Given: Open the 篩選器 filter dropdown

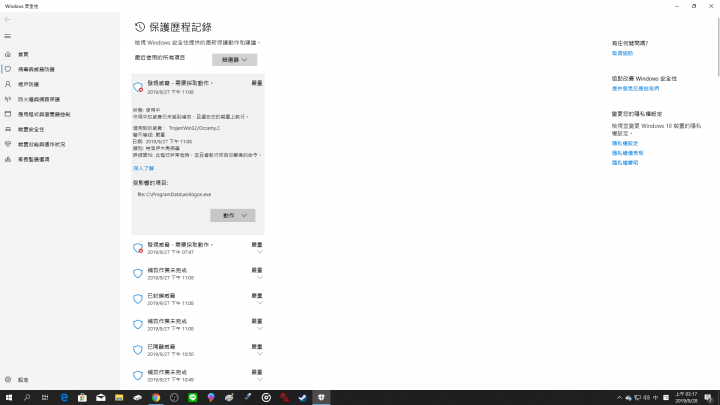Looking at the screenshot, I should 234,60.
